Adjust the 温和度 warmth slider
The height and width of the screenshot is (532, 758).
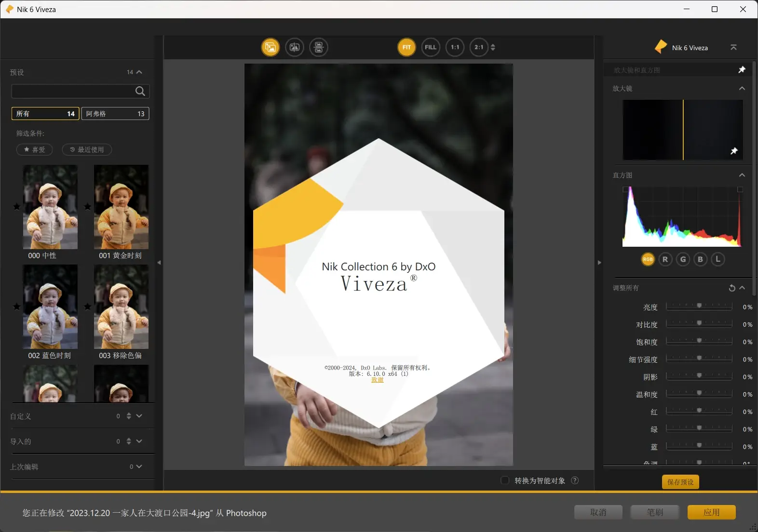click(x=699, y=394)
